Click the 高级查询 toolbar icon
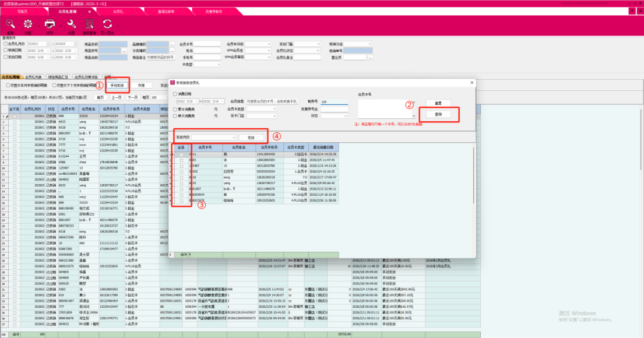The width and height of the screenshot is (644, 338). pyautogui.click(x=89, y=24)
